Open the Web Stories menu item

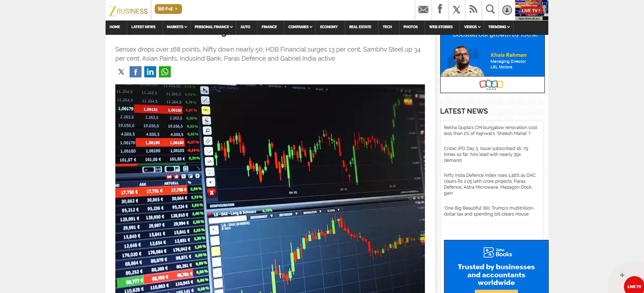[x=440, y=27]
